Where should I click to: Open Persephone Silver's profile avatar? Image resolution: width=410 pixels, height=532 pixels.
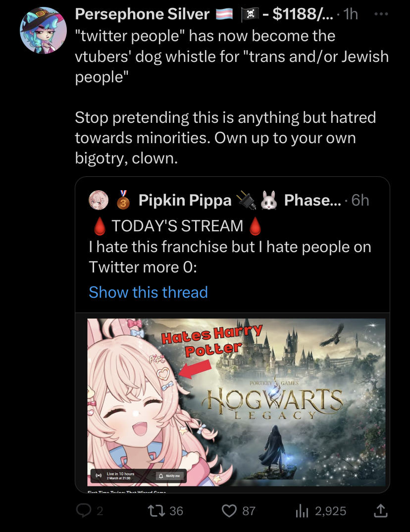(x=43, y=30)
